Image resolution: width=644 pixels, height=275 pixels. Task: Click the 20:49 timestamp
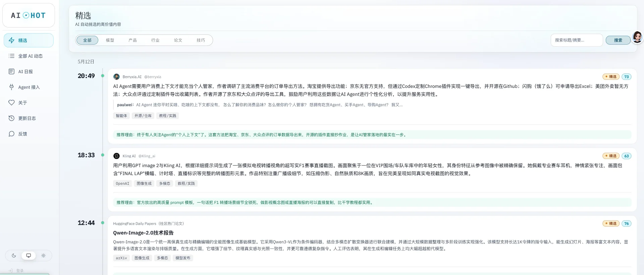point(86,76)
